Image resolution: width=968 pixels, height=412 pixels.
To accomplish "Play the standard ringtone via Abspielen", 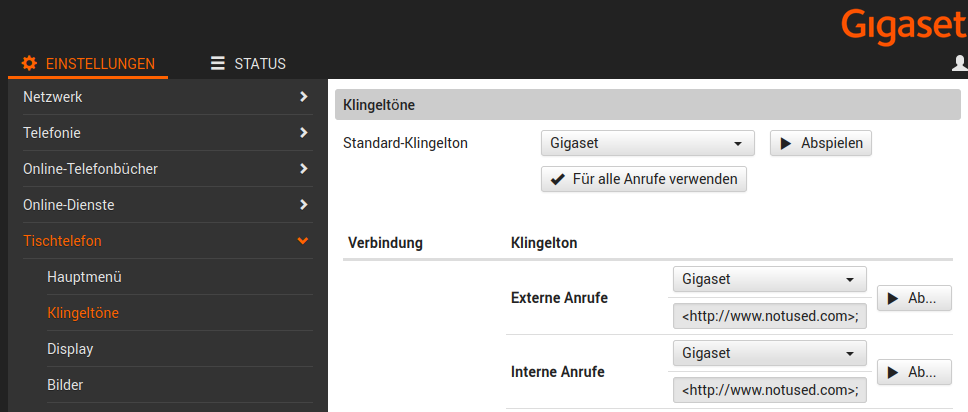I will click(821, 143).
